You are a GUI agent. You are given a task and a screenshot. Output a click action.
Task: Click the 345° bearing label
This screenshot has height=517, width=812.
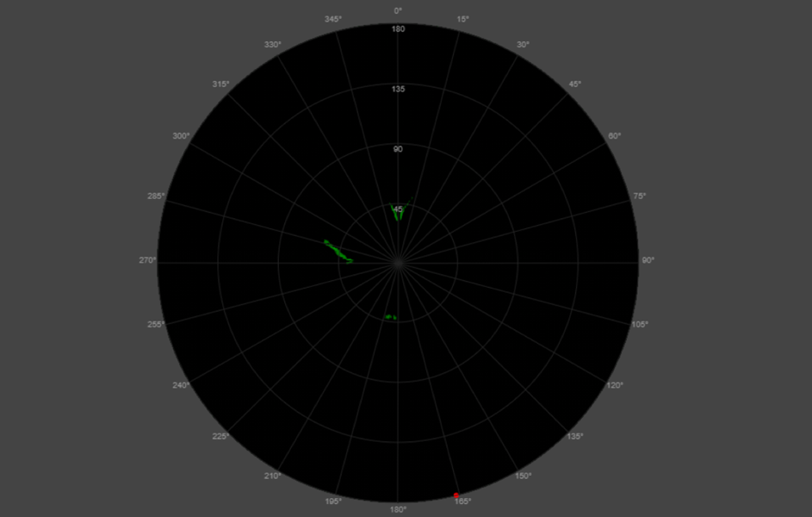tap(333, 19)
